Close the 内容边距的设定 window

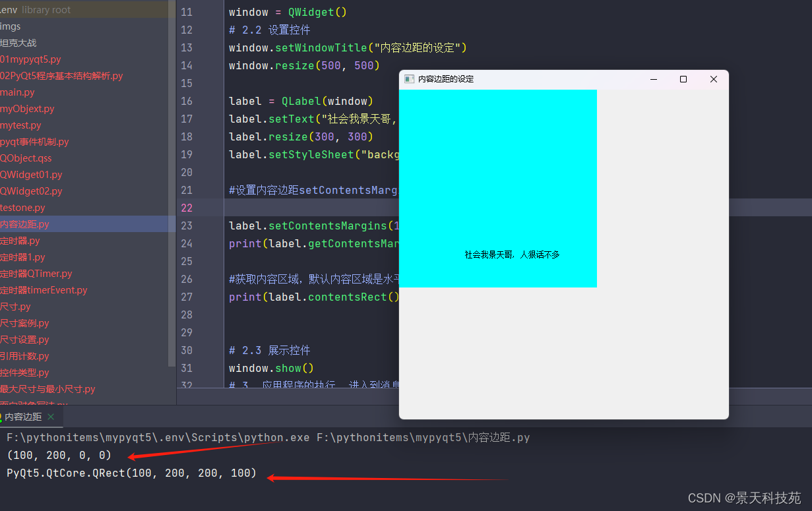[x=713, y=79]
